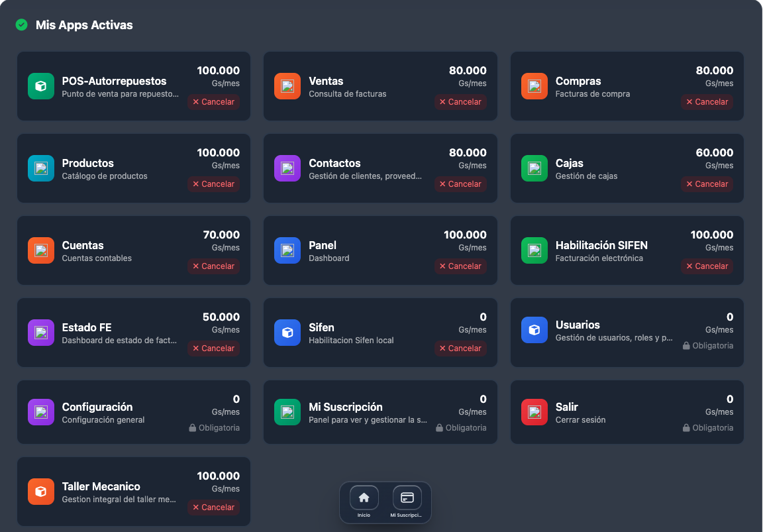Click the Taller Mecanico orange cube icon
Image resolution: width=763 pixels, height=532 pixels.
(41, 492)
